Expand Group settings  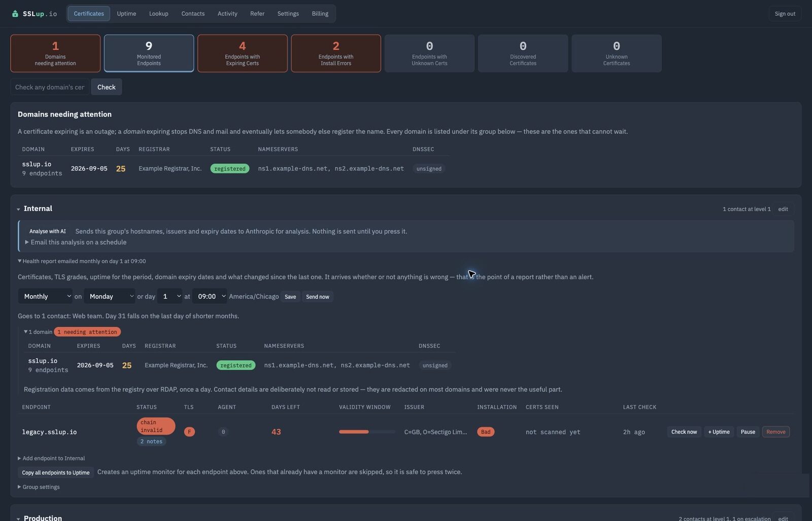point(39,487)
